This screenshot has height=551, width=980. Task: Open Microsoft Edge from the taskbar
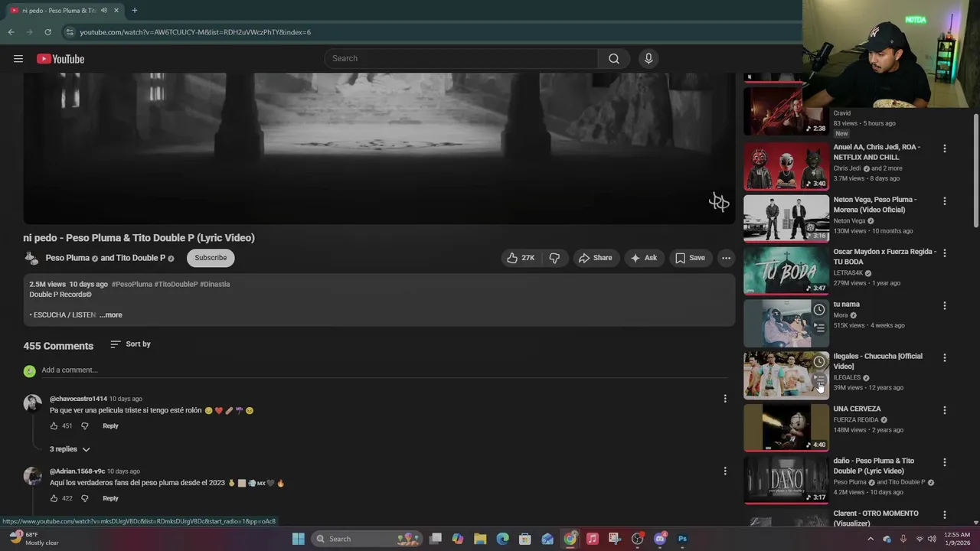pos(502,539)
